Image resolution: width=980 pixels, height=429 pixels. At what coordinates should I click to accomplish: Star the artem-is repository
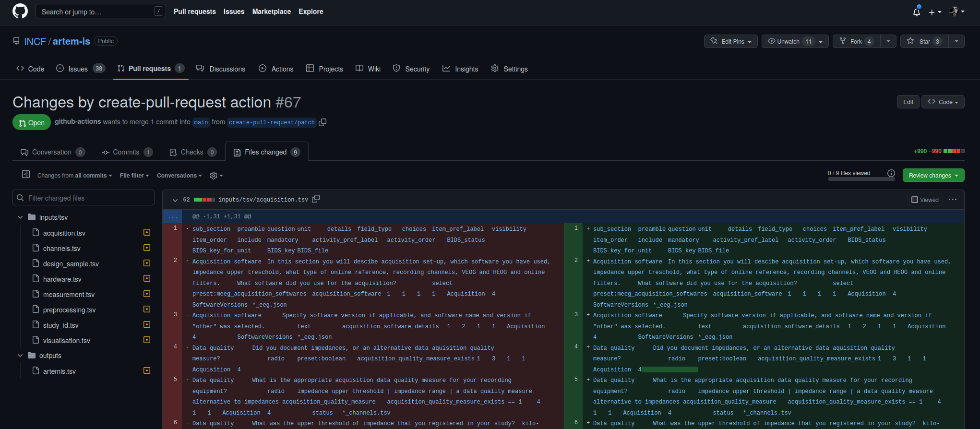[924, 41]
